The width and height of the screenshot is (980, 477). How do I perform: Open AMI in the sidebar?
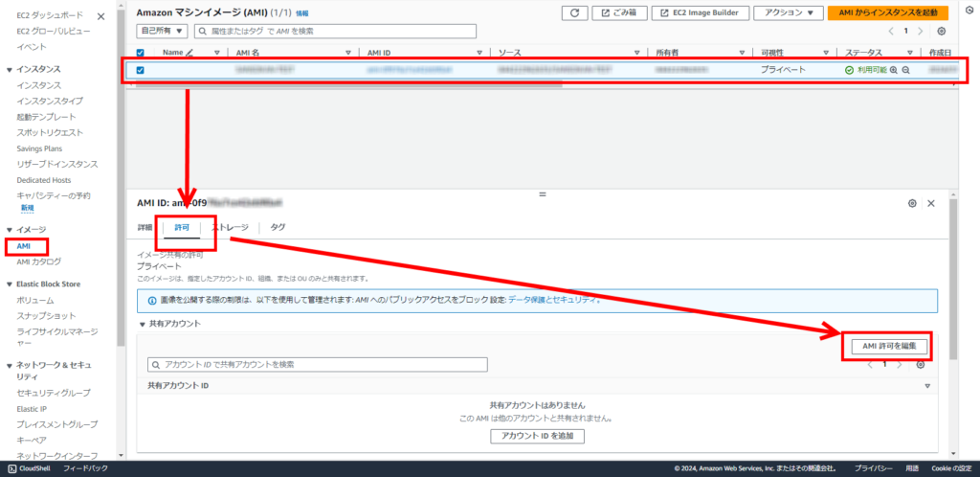point(23,246)
